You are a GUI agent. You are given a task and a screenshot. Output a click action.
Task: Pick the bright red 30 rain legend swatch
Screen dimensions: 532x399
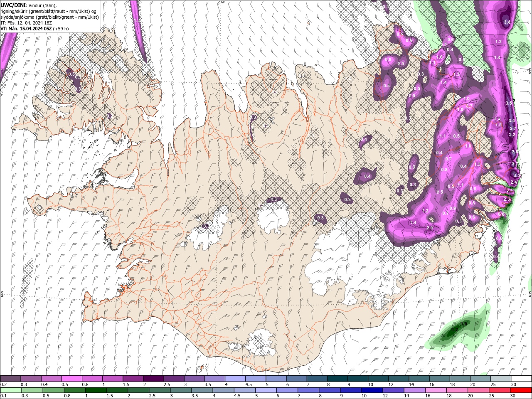(x=521, y=390)
